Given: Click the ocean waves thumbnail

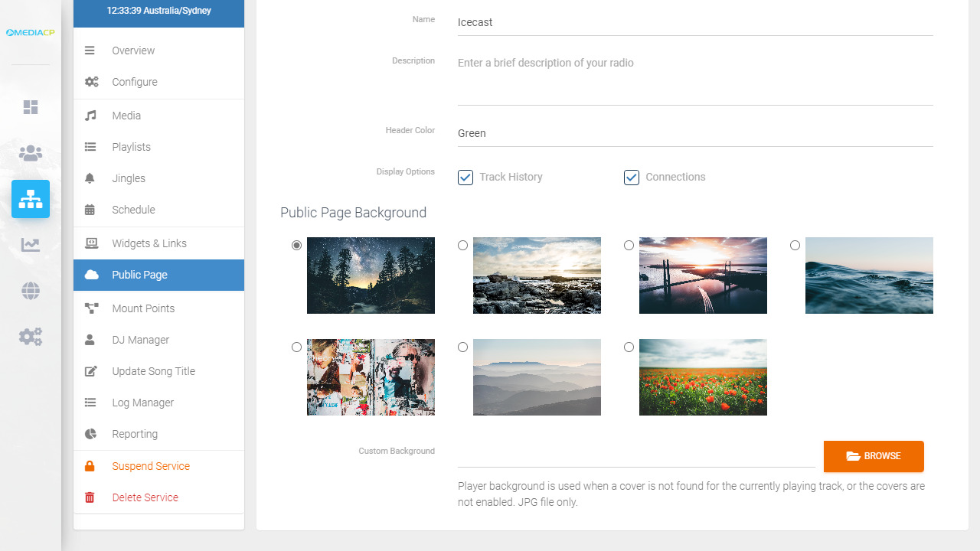Looking at the screenshot, I should (869, 275).
